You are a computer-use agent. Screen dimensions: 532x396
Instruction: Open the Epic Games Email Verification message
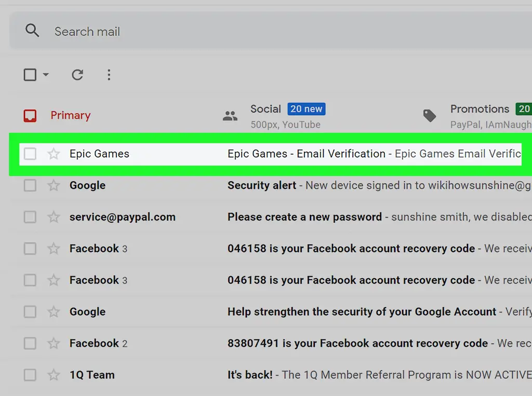tap(270, 154)
